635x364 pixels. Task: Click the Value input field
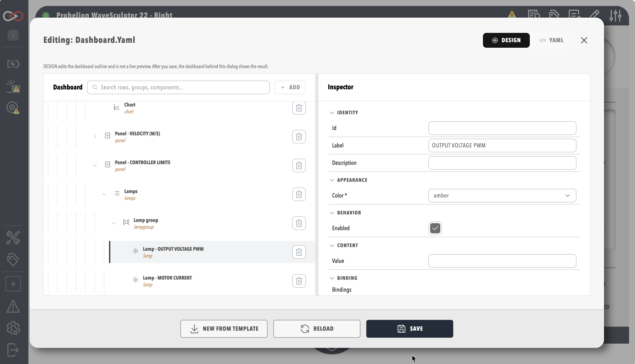502,261
